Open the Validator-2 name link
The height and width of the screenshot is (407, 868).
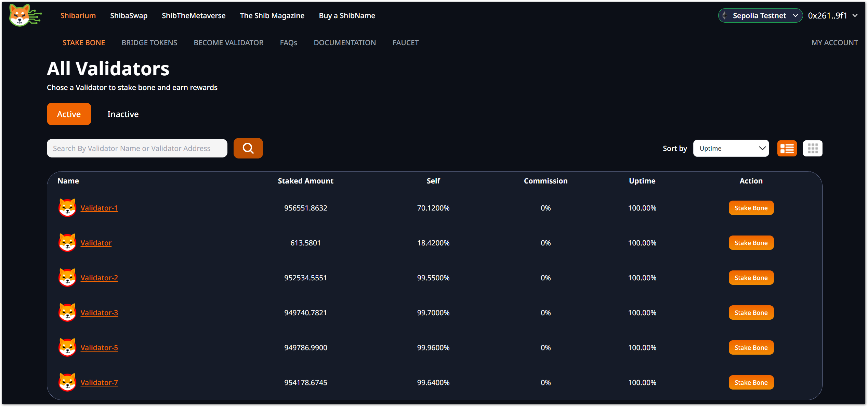tap(99, 278)
